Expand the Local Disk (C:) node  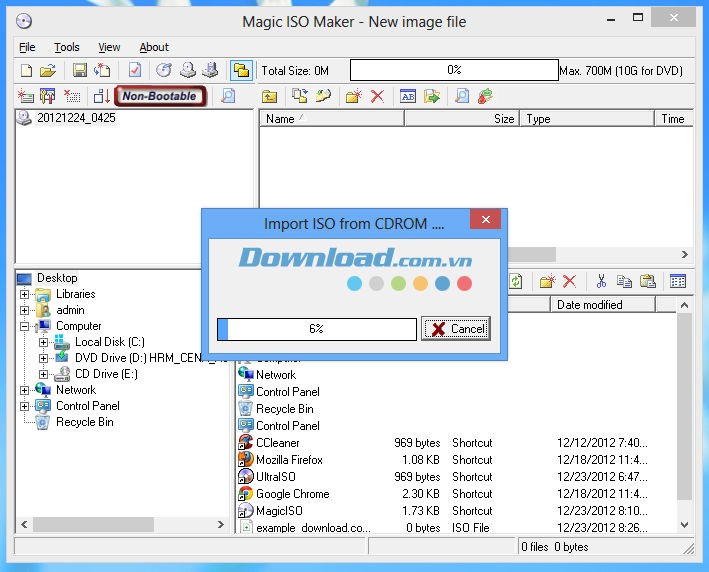pos(43,342)
